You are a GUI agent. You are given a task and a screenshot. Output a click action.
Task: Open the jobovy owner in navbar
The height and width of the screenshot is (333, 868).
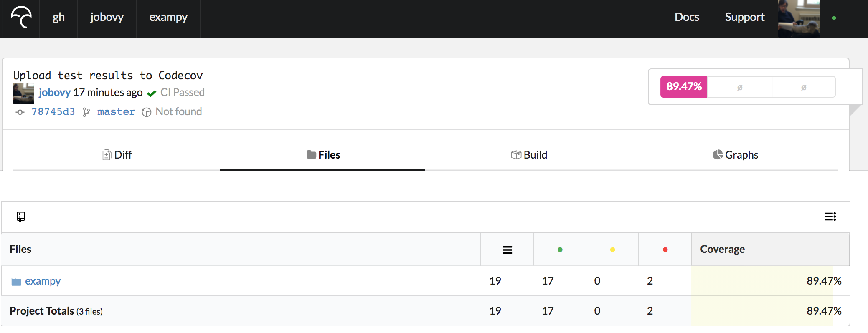107,17
